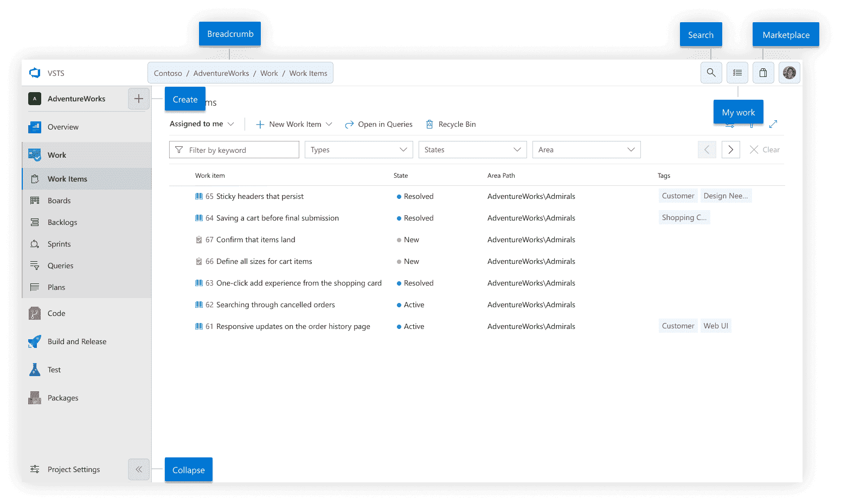Click the Test flask icon

(x=35, y=370)
